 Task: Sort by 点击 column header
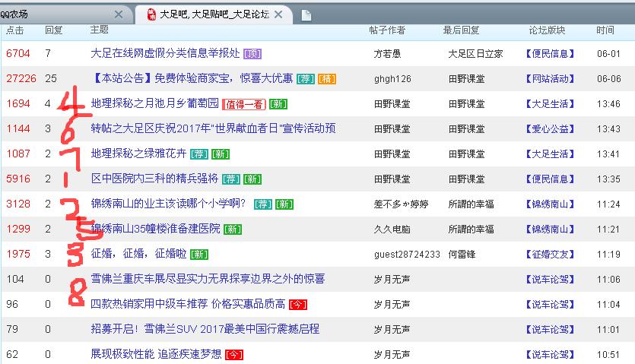(15, 30)
